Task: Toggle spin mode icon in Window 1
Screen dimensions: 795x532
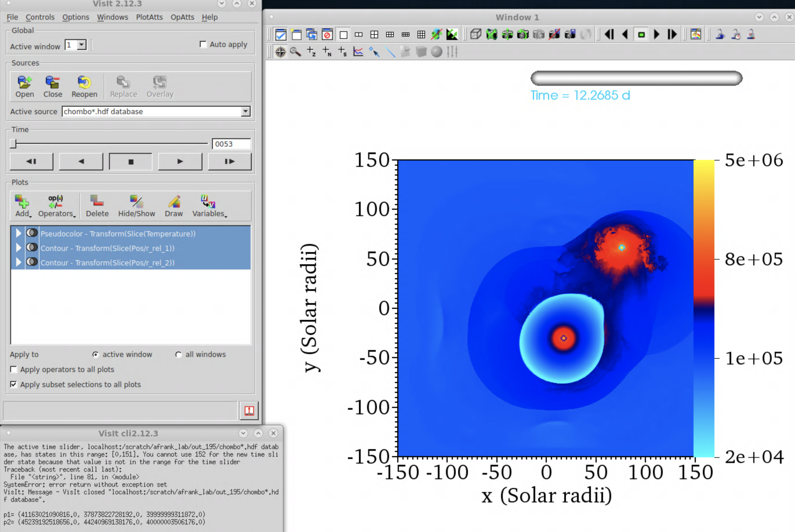Action: coord(437,34)
